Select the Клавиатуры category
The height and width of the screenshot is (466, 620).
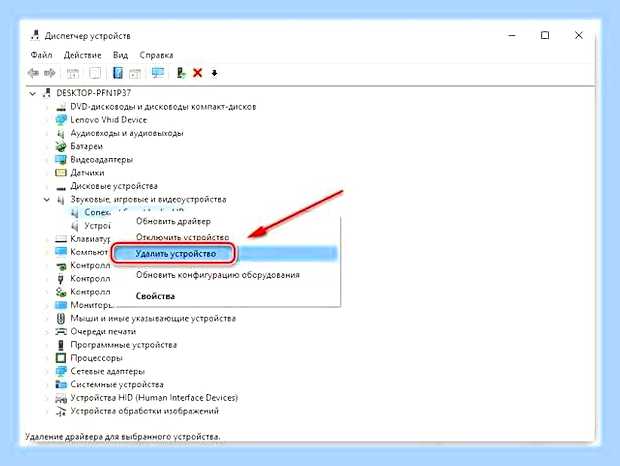click(x=90, y=239)
